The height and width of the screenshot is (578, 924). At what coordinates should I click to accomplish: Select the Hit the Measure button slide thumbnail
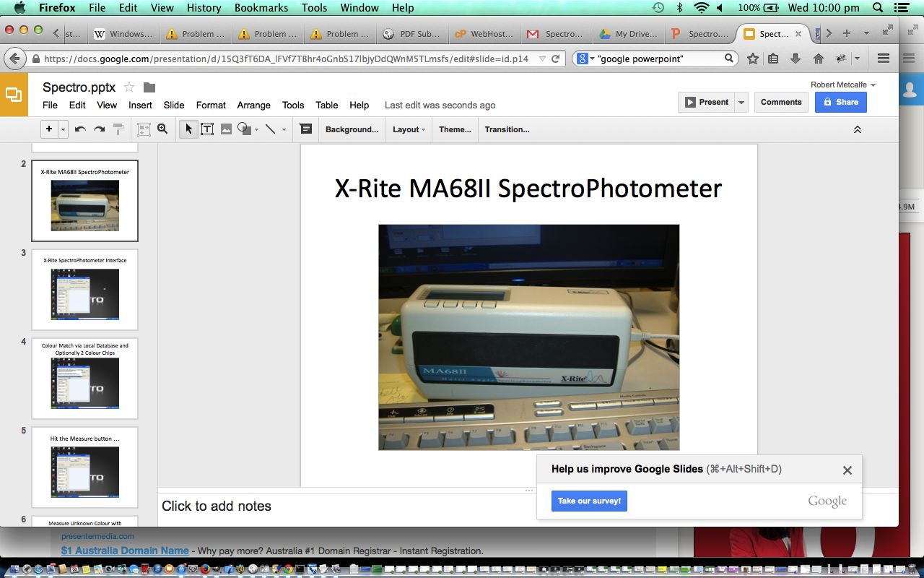(x=84, y=467)
